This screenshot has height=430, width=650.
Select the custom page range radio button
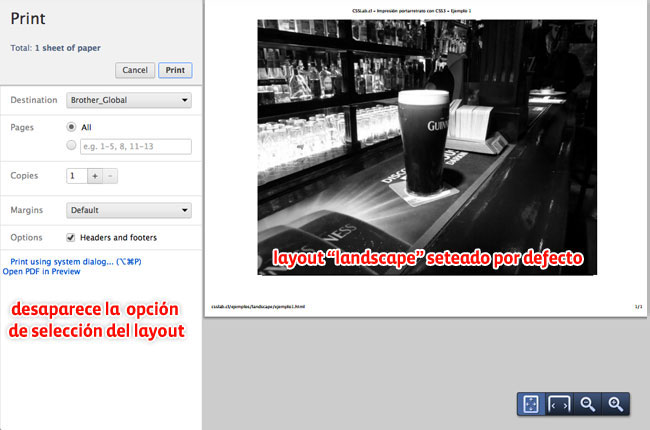pyautogui.click(x=71, y=145)
